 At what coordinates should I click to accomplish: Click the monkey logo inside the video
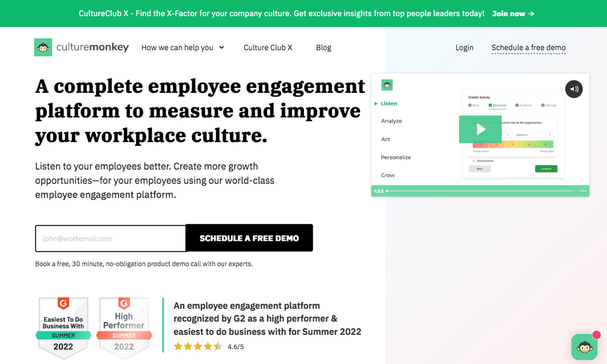click(387, 86)
